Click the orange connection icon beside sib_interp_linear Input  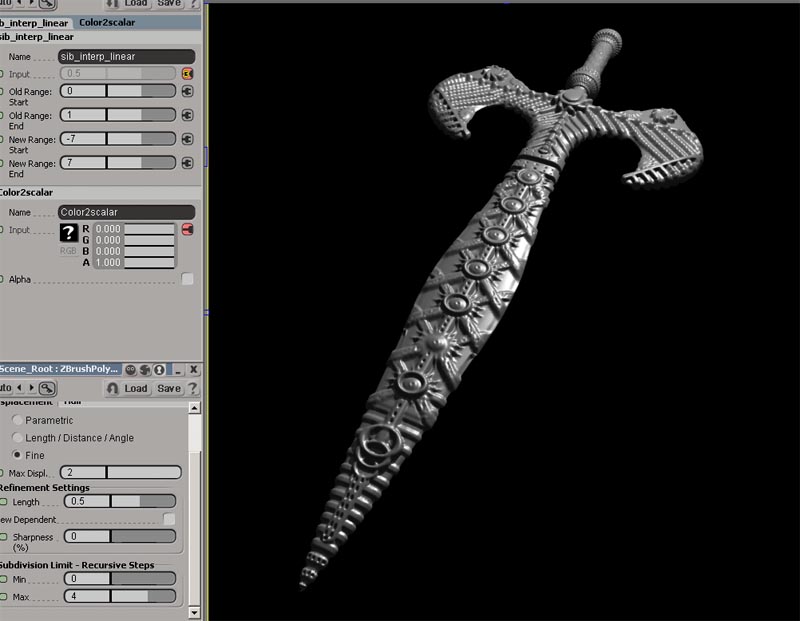tap(187, 73)
